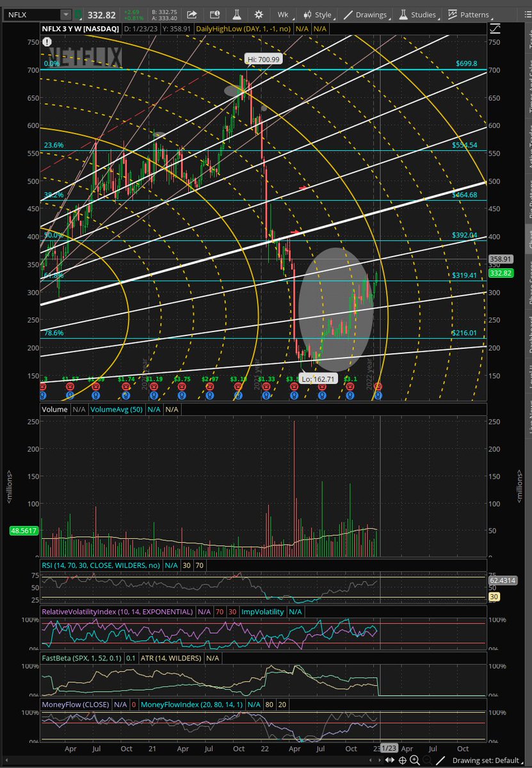The width and height of the screenshot is (532, 768).
Task: Click the crosshair cursor icon
Action: point(403,760)
